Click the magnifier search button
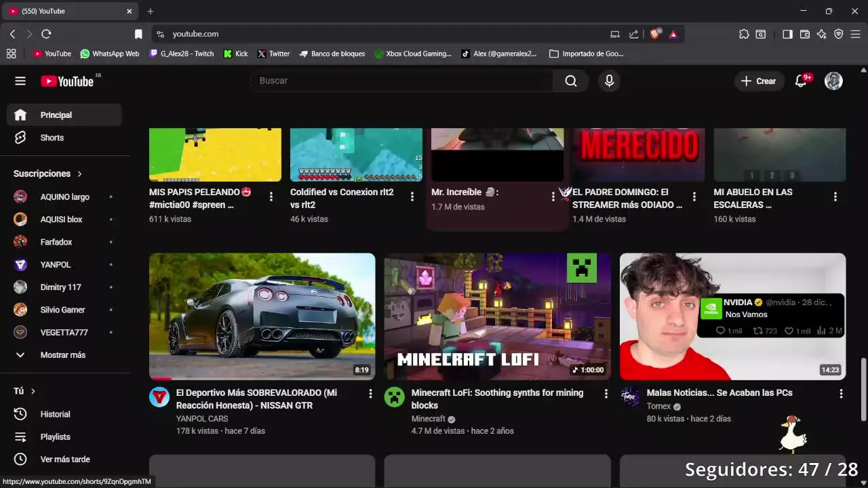This screenshot has height=488, width=868. pos(571,81)
